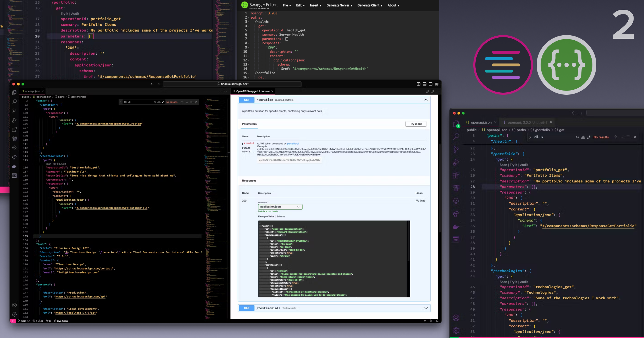This screenshot has width=644, height=338.
Task: Toggle Find in Selection in tinaciousdesign-next find widget
Action: 191,102
